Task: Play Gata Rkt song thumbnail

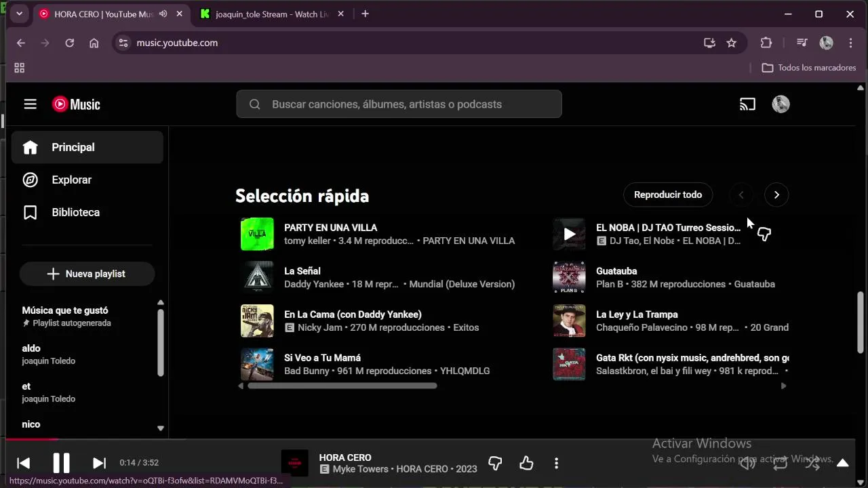Action: [x=569, y=364]
